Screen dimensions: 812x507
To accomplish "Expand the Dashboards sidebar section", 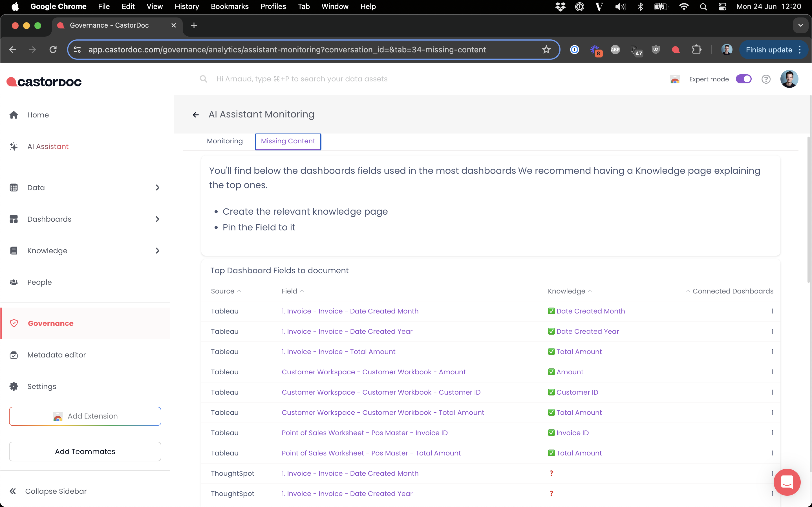I will (x=157, y=219).
